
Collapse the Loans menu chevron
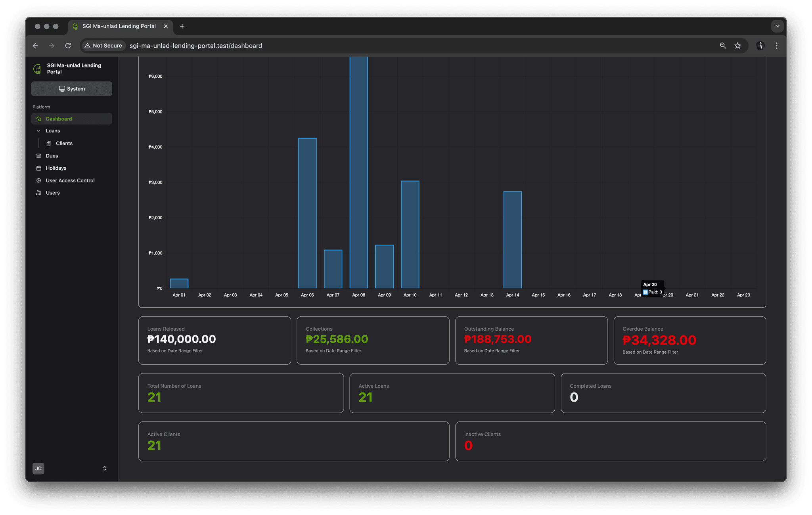pyautogui.click(x=39, y=131)
